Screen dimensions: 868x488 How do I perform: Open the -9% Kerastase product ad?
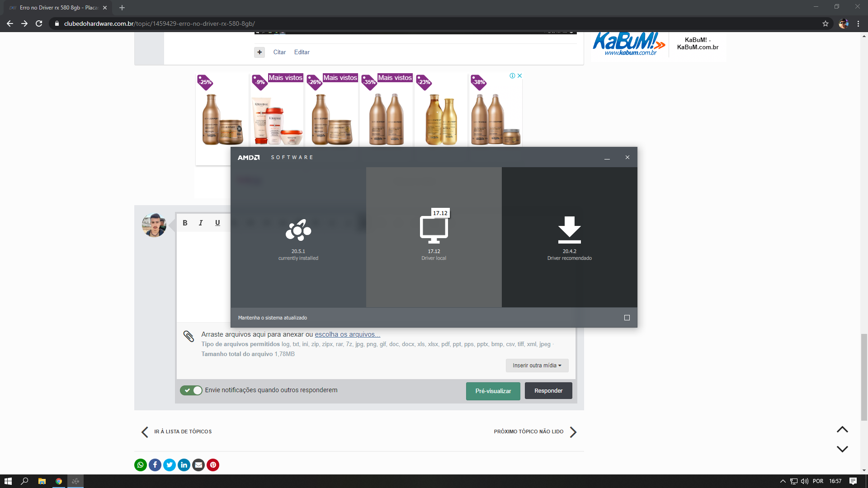pos(277,110)
